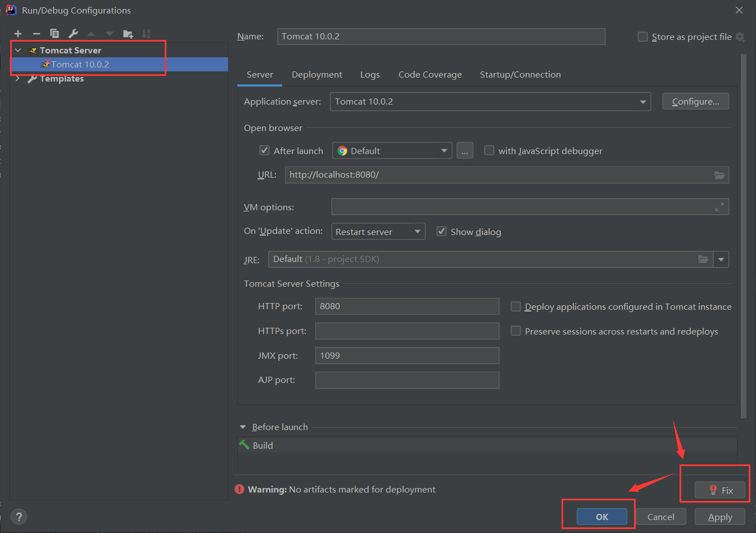Select the Build task in Before launch
This screenshot has height=533, width=756.
click(487, 445)
